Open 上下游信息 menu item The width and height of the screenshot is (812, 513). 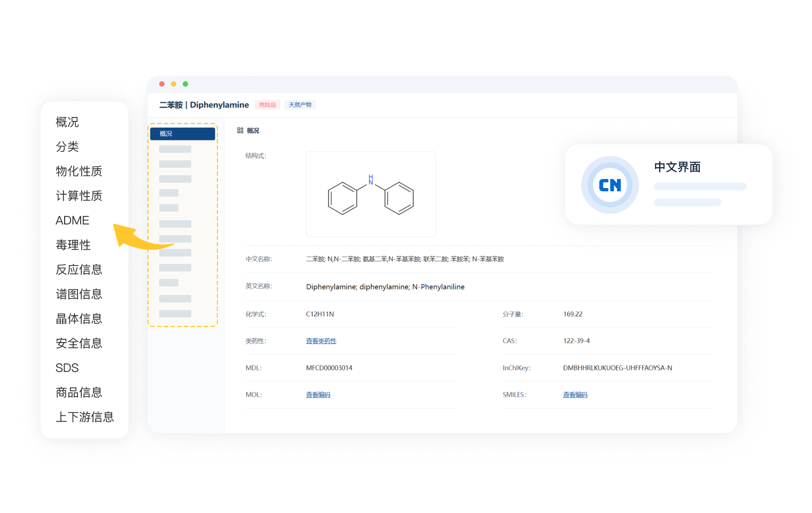click(84, 417)
